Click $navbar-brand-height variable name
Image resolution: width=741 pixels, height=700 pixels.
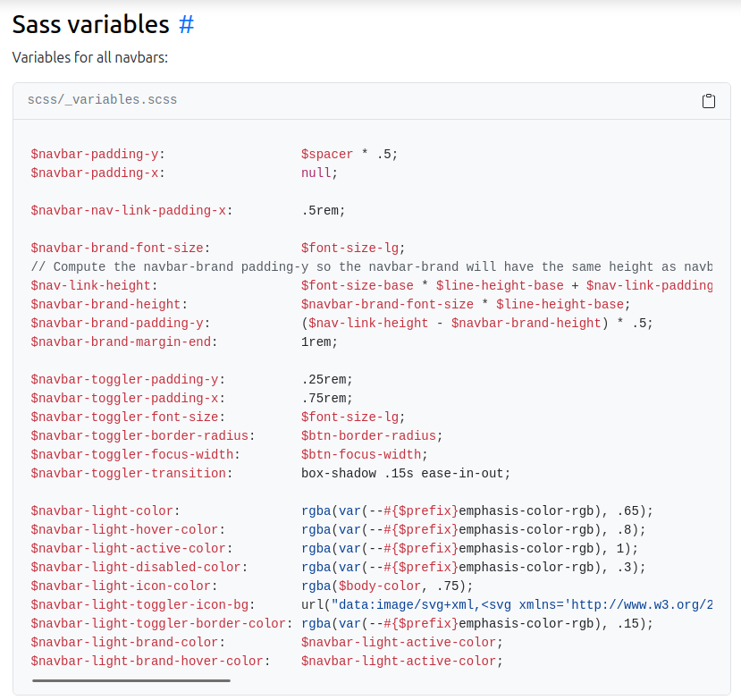point(105,304)
